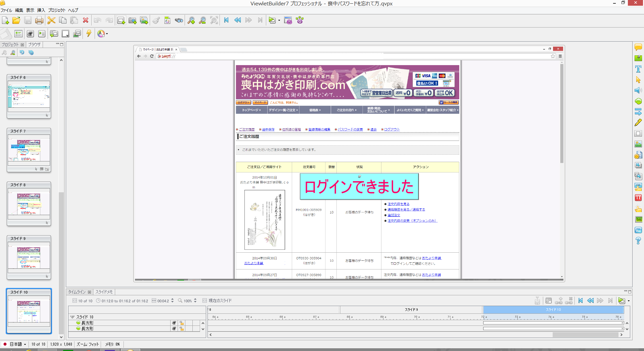Click the eye preview icon in the second toolbar
The height and width of the screenshot is (351, 644).
point(30,34)
